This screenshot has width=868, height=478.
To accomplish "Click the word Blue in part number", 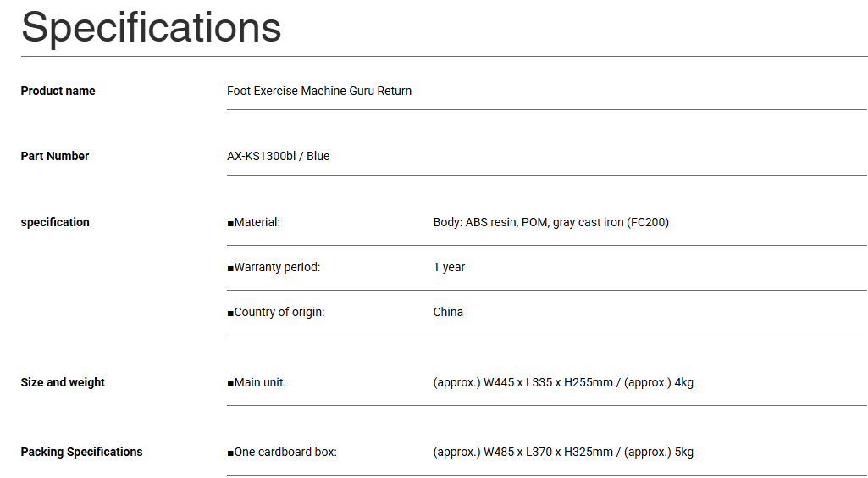I will (x=318, y=156).
